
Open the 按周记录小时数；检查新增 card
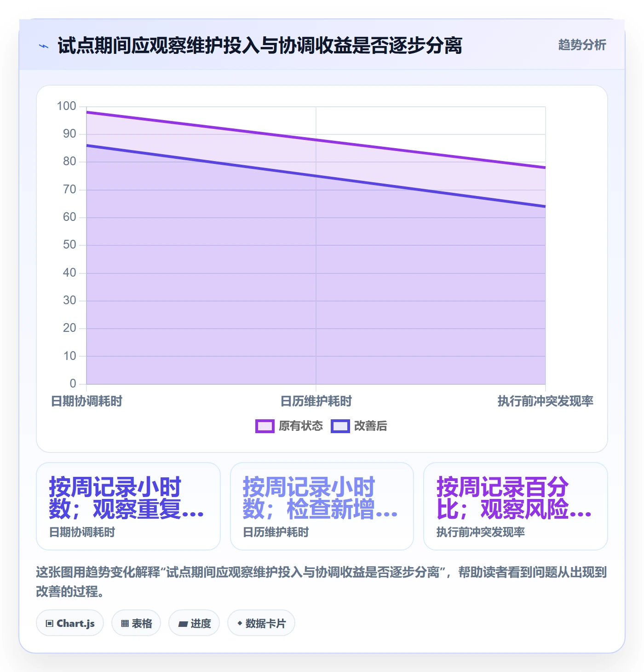(x=322, y=506)
